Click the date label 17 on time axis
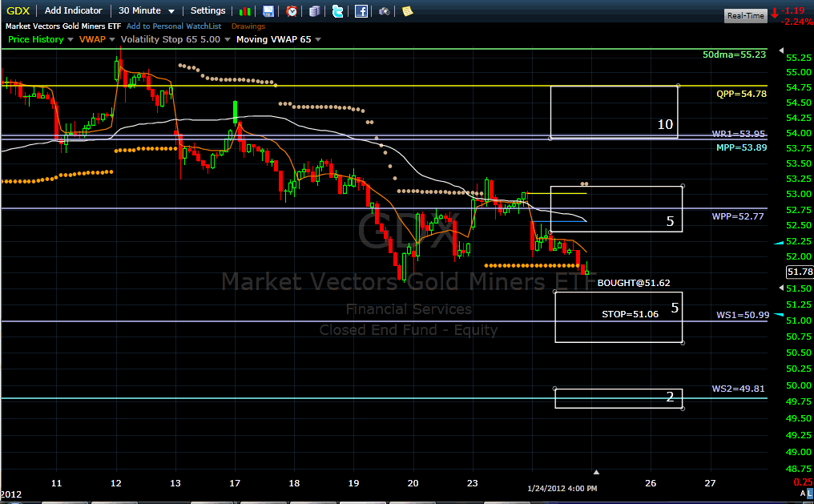 coord(235,483)
